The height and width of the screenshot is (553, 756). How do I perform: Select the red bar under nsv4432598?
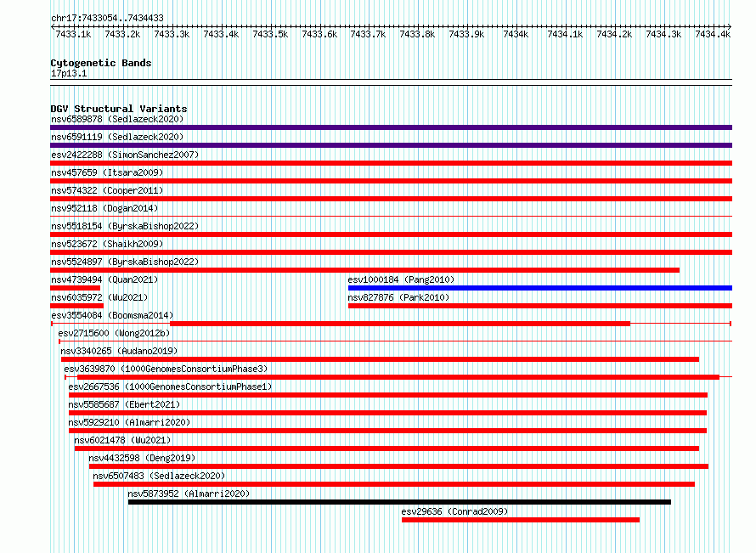click(398, 466)
